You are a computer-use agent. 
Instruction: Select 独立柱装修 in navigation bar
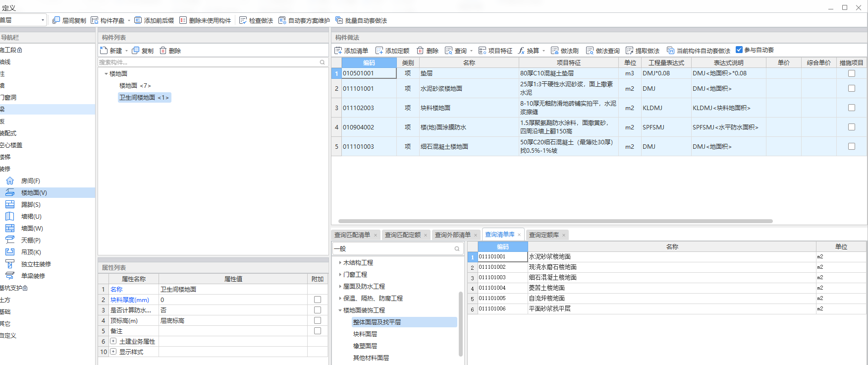click(x=36, y=264)
